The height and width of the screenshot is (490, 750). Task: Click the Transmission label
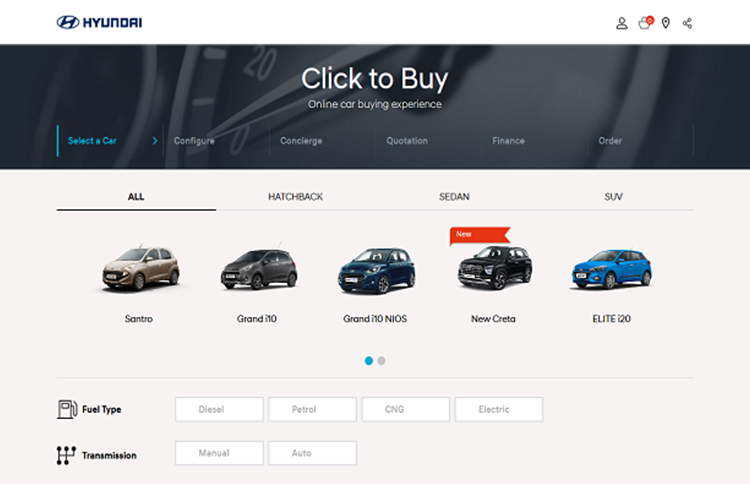109,456
